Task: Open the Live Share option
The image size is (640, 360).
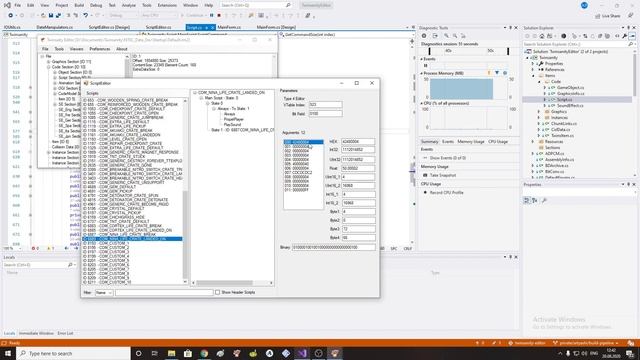Action: [x=608, y=16]
